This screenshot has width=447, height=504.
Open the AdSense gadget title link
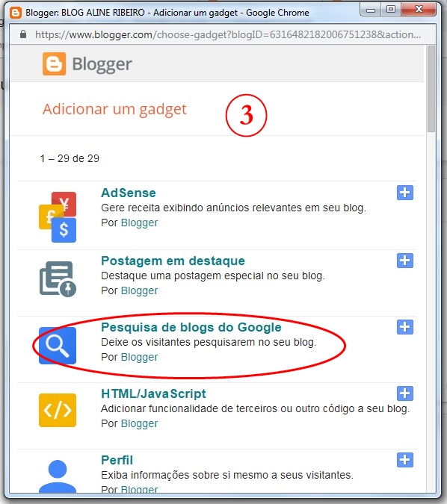pos(129,193)
